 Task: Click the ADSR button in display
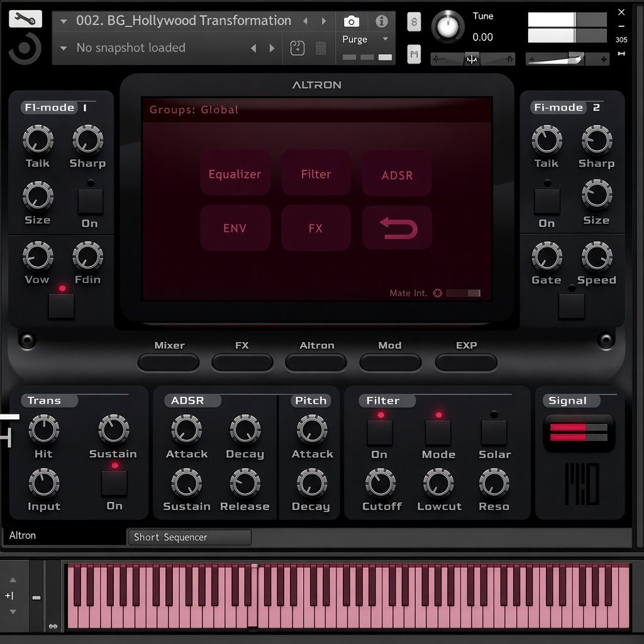(397, 175)
